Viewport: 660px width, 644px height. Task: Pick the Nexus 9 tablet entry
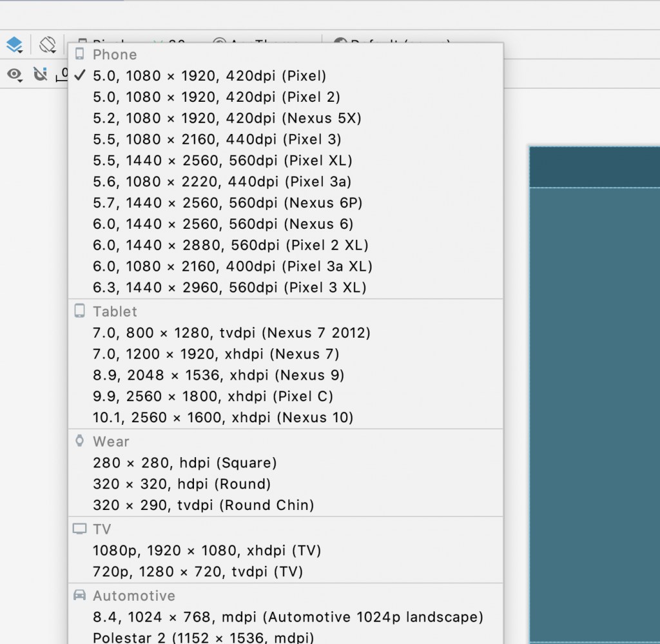(x=286, y=375)
